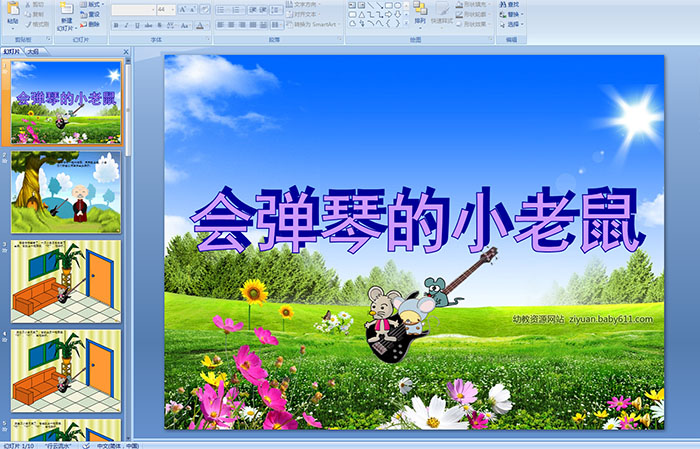This screenshot has height=449, width=700.
Task: Open the Change Case (Aa) dropdown
Action: (185, 25)
